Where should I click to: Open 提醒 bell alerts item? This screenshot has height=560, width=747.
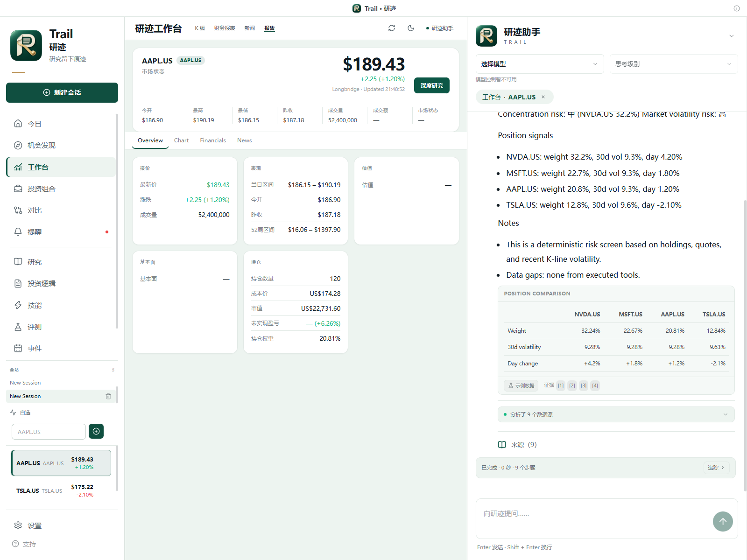pos(61,232)
